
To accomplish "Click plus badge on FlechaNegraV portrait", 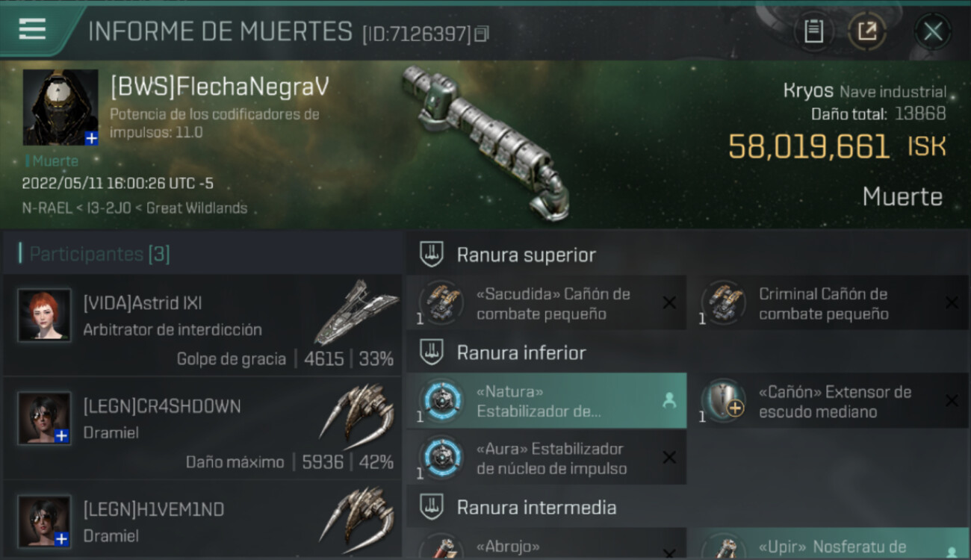I will pos(91,138).
